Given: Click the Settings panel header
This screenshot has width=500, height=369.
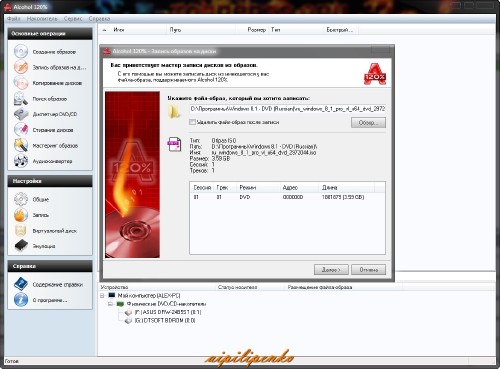Looking at the screenshot, I should click(x=50, y=181).
